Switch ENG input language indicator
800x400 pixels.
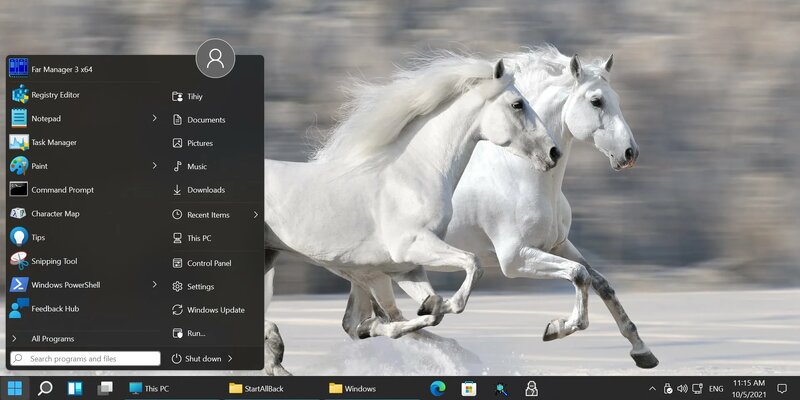pyautogui.click(x=716, y=389)
